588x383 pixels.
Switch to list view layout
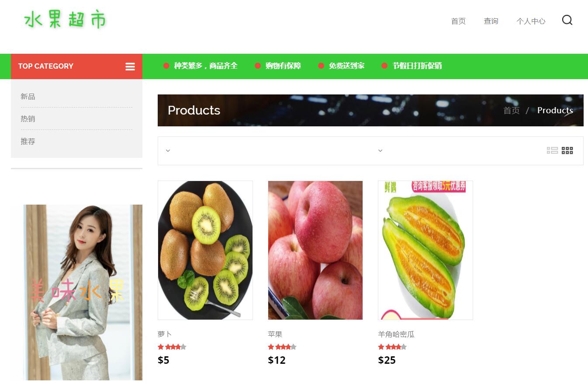552,150
